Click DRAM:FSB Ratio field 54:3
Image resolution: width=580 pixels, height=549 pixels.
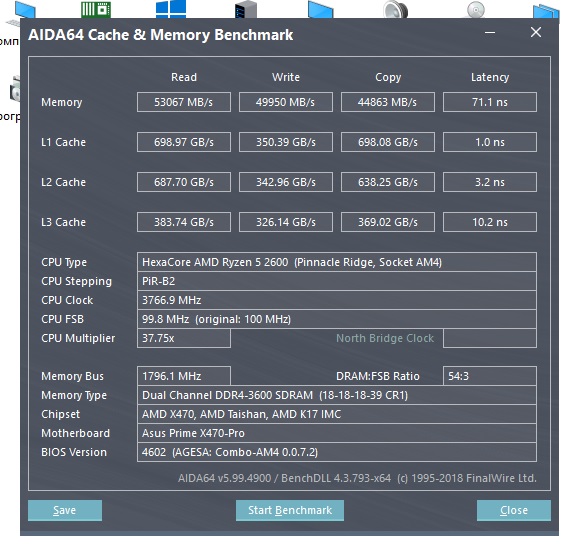click(490, 376)
